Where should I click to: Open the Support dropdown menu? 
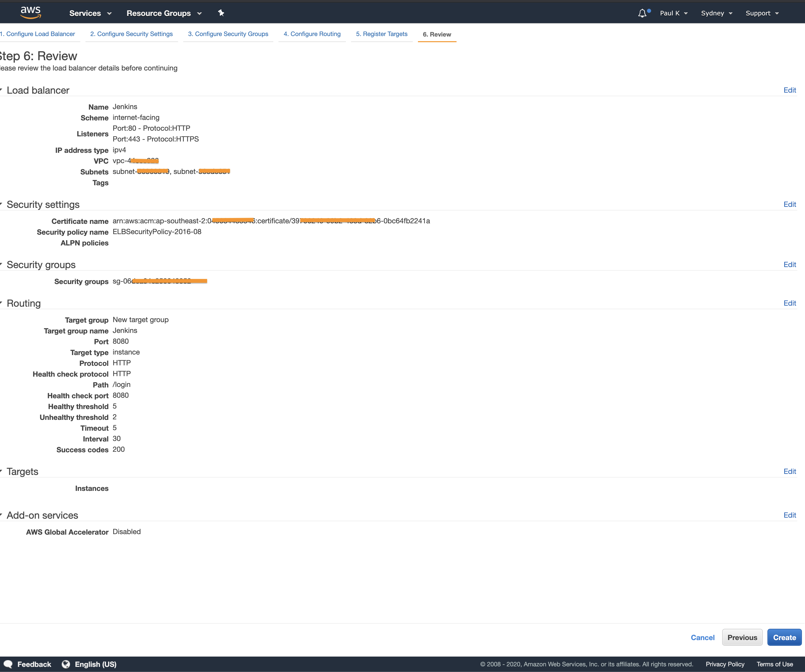(762, 13)
